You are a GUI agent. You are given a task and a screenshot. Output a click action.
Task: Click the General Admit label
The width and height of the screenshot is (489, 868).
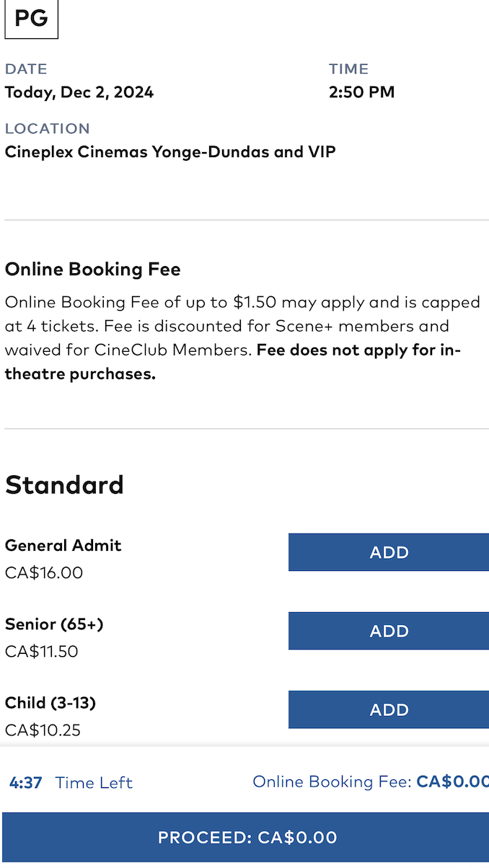63,545
